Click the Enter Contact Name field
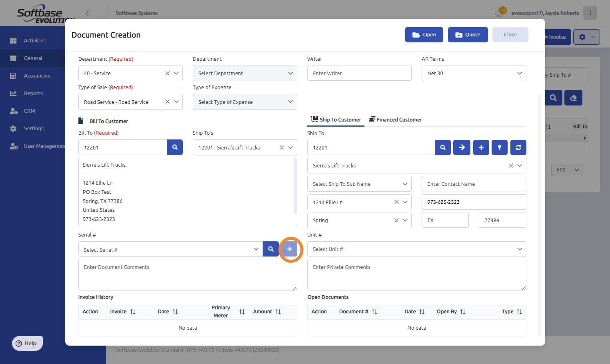This screenshot has width=610, height=364. click(x=474, y=184)
